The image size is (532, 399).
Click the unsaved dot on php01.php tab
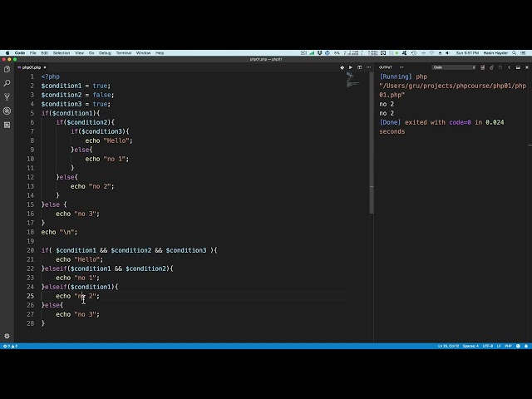coord(45,67)
